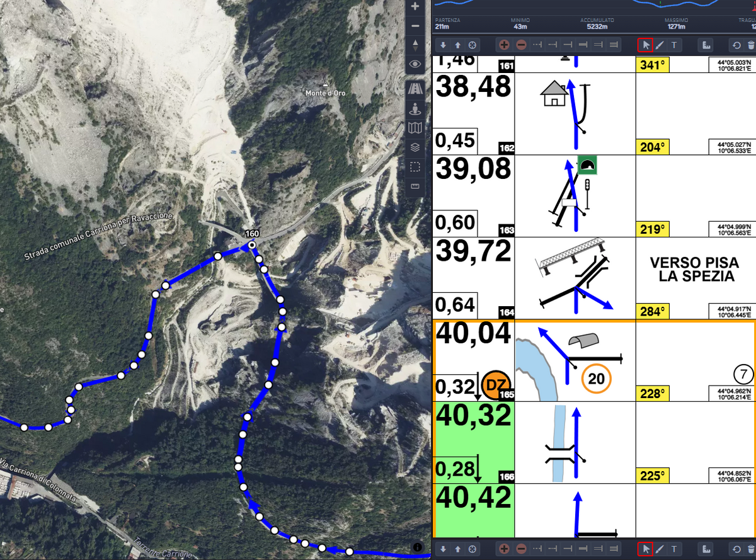This screenshot has height=560, width=756.
Task: Choose the second dashed track style, top toolbar
Action: point(553,45)
